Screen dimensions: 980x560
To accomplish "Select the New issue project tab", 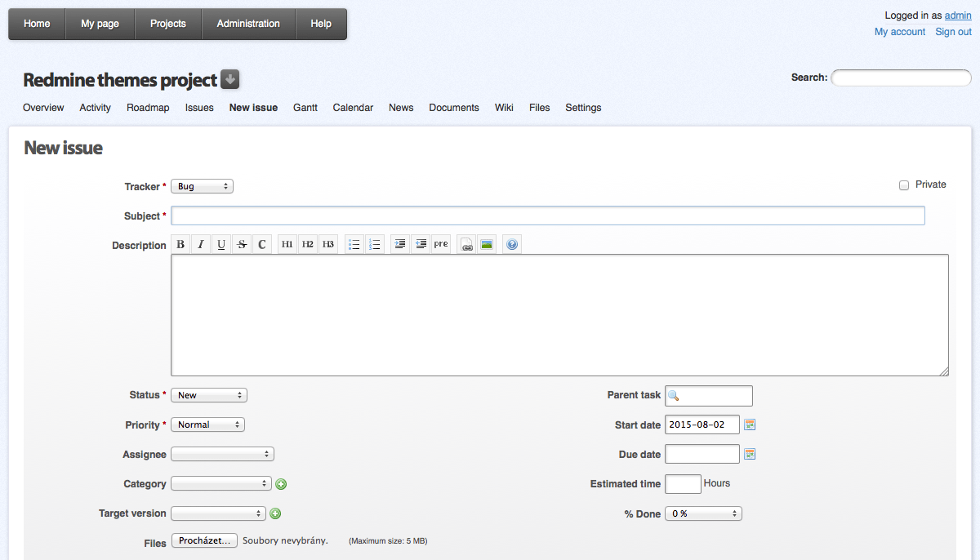I will pos(253,108).
